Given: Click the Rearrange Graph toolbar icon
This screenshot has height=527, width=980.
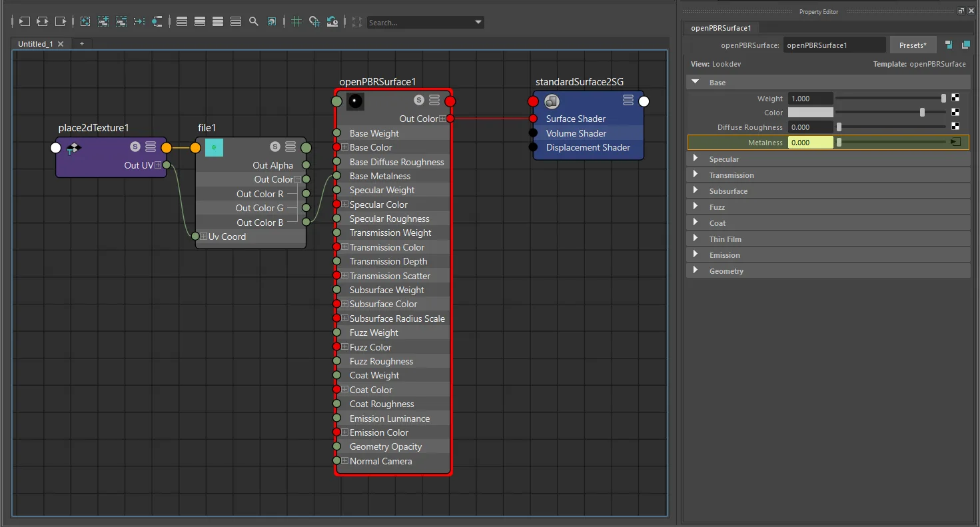Looking at the screenshot, I should [139, 22].
